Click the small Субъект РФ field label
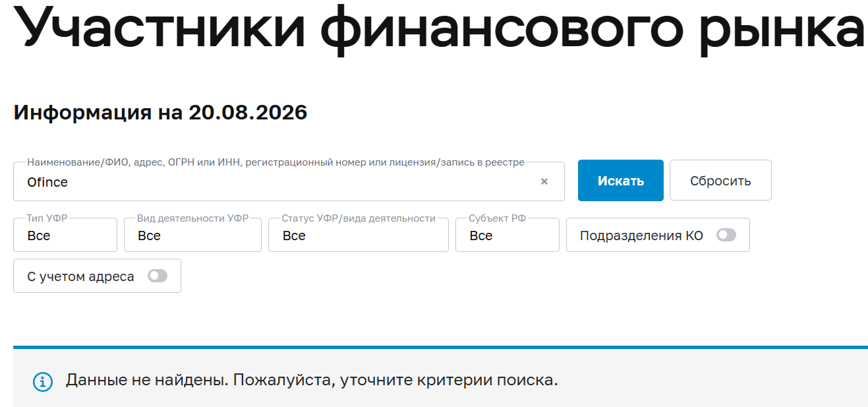 coord(498,218)
